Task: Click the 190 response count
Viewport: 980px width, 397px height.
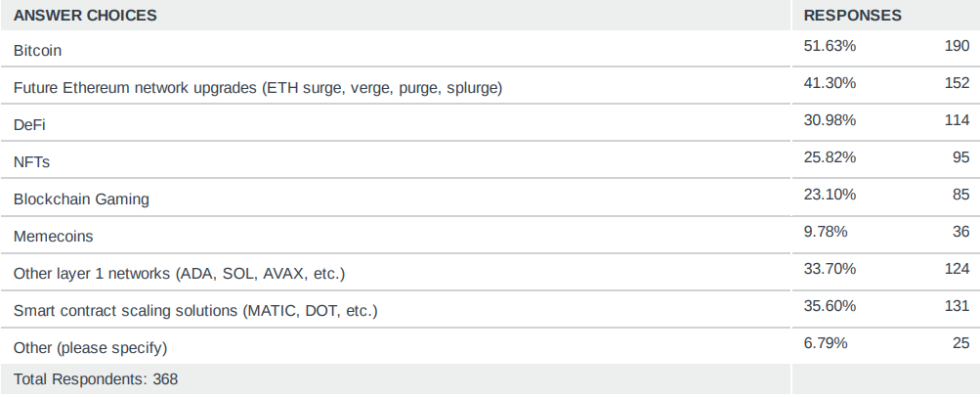Action: 957,46
